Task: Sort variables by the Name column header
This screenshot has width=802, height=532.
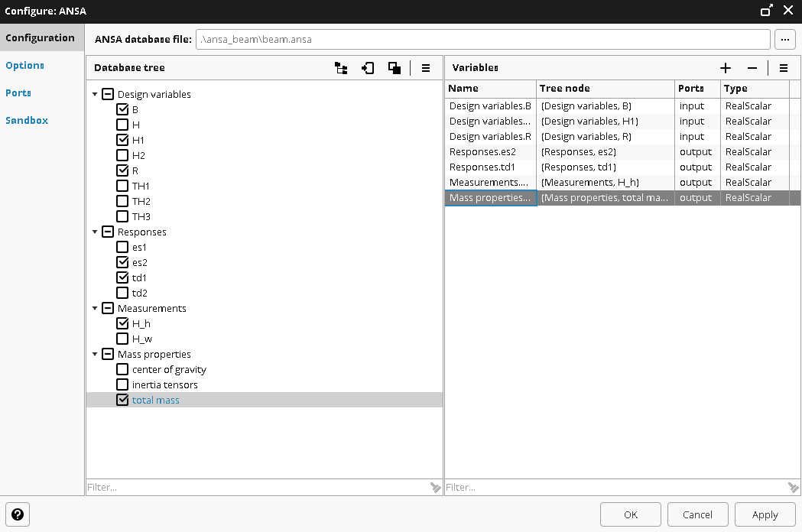Action: point(491,89)
